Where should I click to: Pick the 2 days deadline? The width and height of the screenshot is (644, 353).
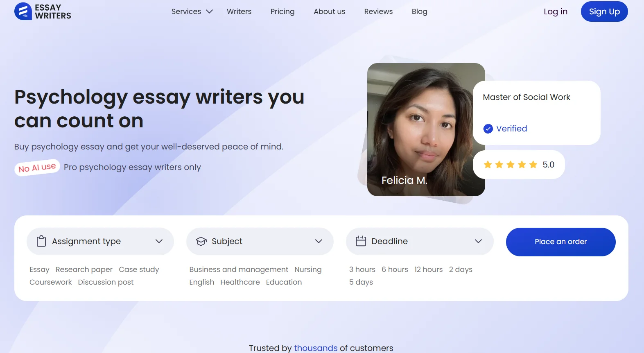tap(461, 269)
